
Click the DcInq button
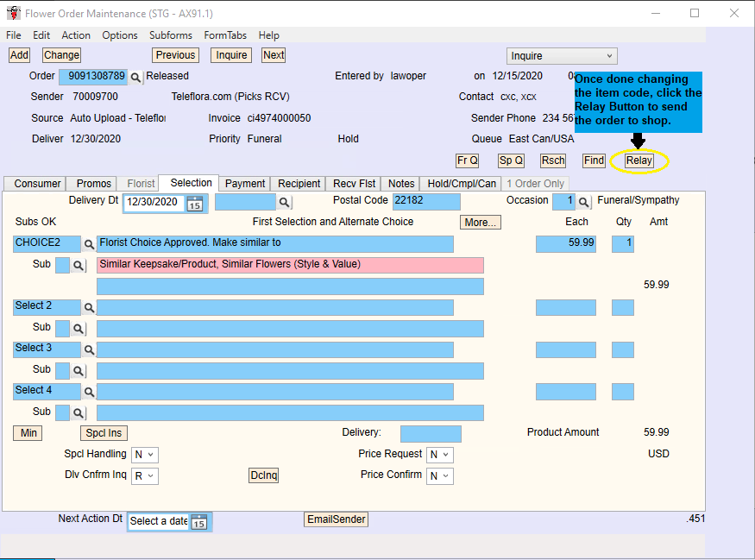264,475
